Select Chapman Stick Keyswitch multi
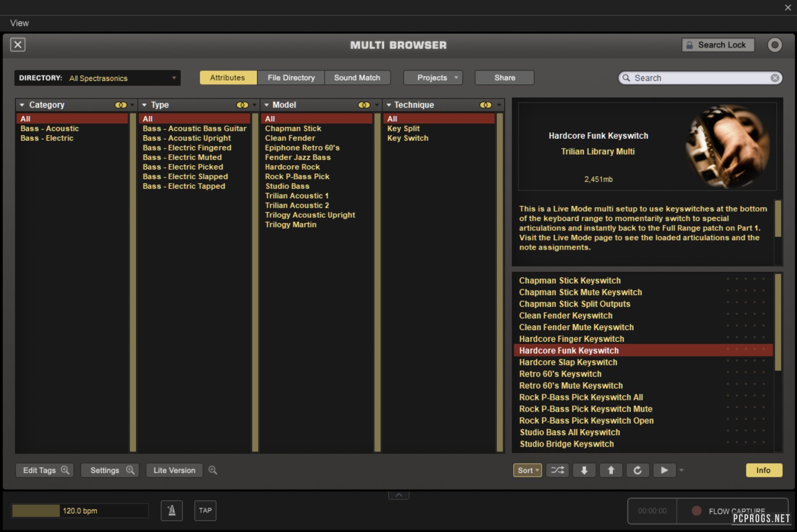 pos(643,281)
